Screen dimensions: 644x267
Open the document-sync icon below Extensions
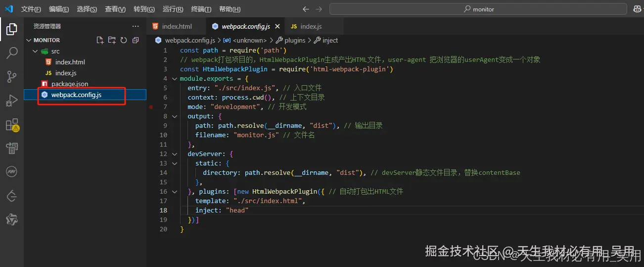point(11,148)
